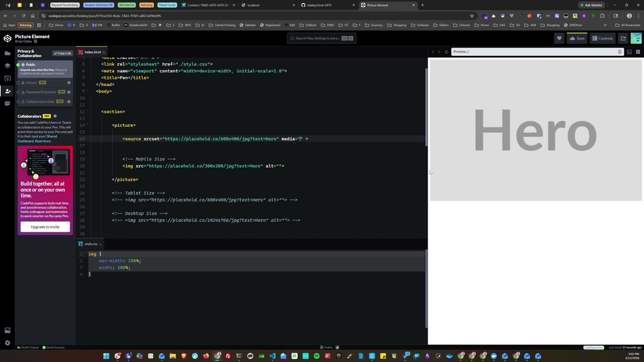Switch to the localhost browser tab
The image size is (644, 362).
pos(267,5)
